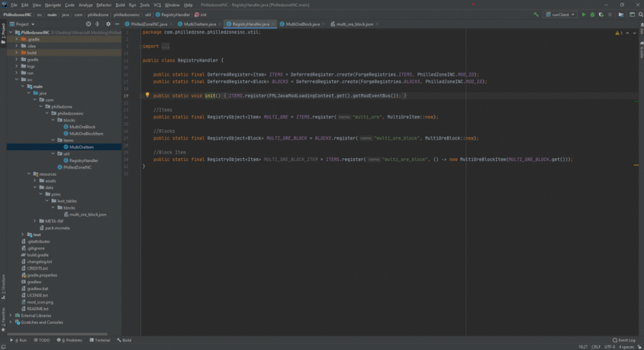Collapse the src folder
The image size is (644, 350).
point(17,80)
